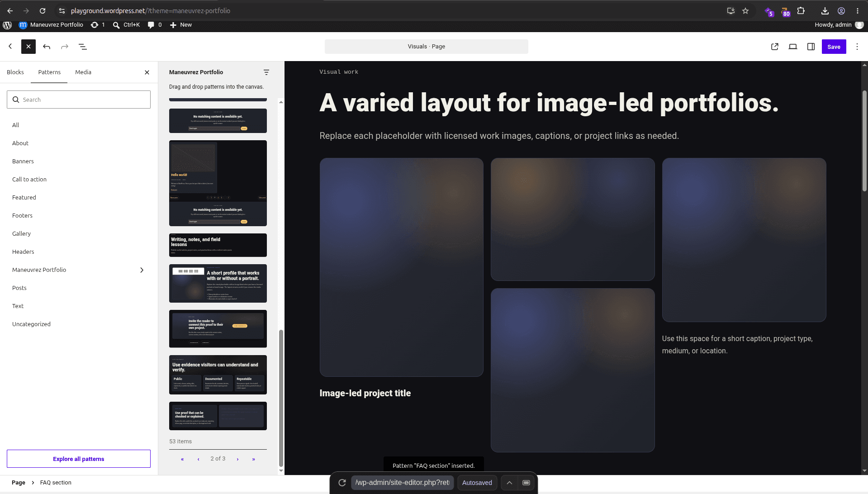Go to next patterns page
The width and height of the screenshot is (868, 494).
(237, 459)
